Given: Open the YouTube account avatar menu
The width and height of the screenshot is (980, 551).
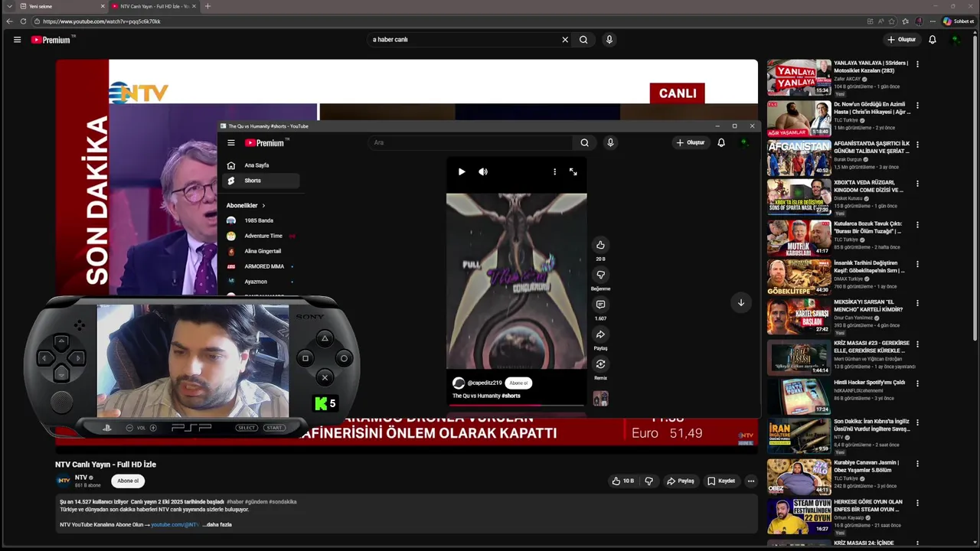Looking at the screenshot, I should click(955, 40).
